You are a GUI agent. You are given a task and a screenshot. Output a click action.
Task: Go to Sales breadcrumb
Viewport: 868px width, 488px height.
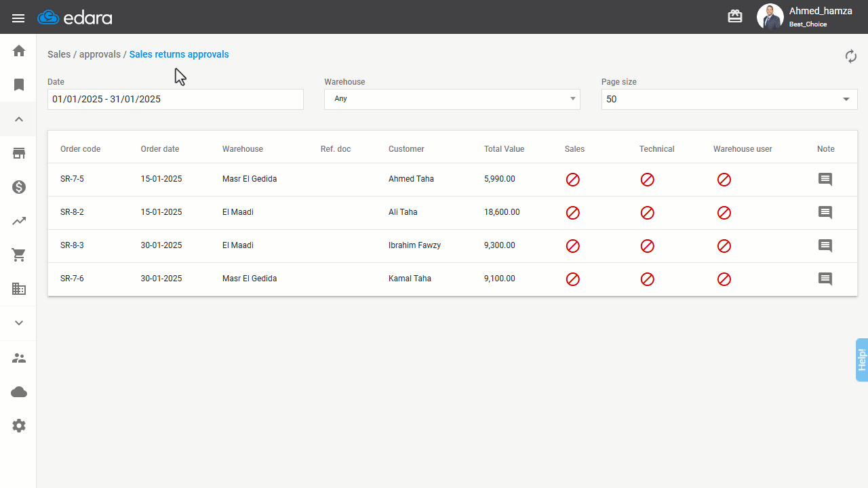point(59,54)
